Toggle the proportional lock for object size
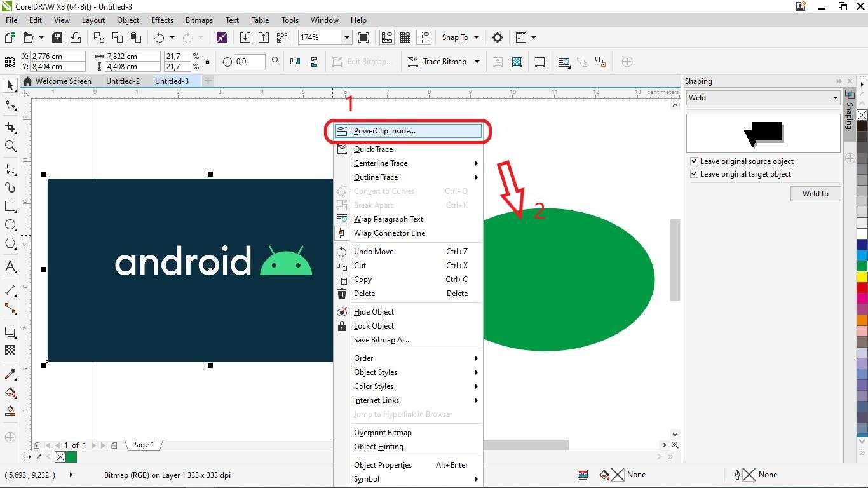868x488 pixels. click(x=207, y=62)
